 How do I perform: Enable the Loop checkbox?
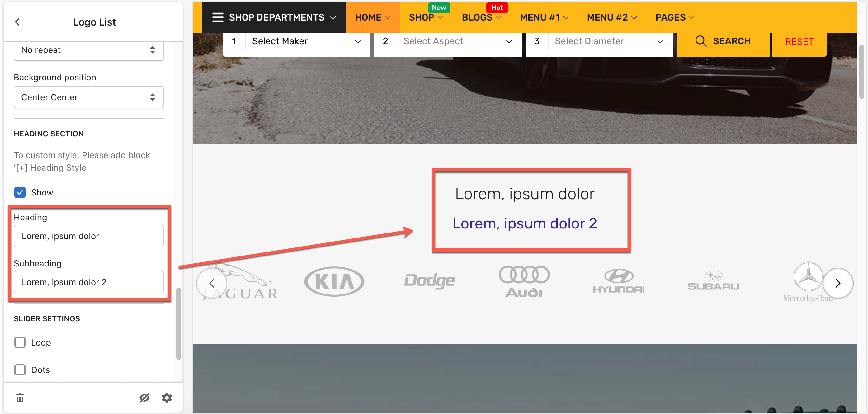click(20, 342)
